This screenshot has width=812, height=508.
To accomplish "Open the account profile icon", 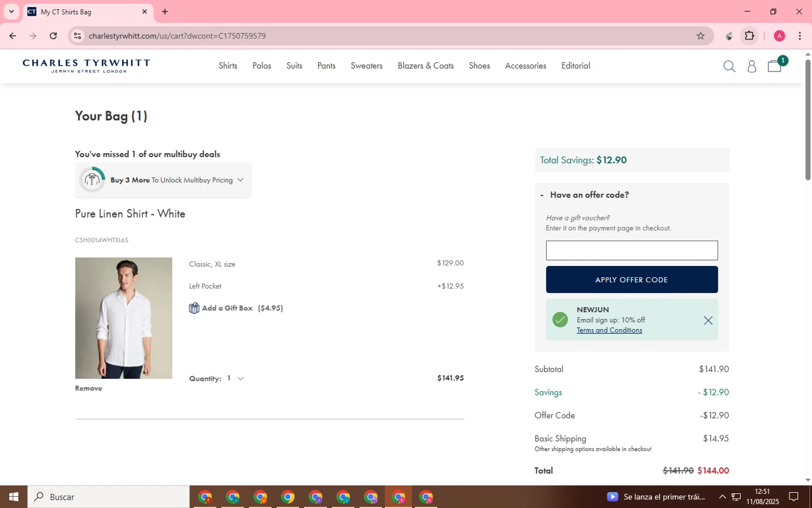I will pyautogui.click(x=752, y=66).
